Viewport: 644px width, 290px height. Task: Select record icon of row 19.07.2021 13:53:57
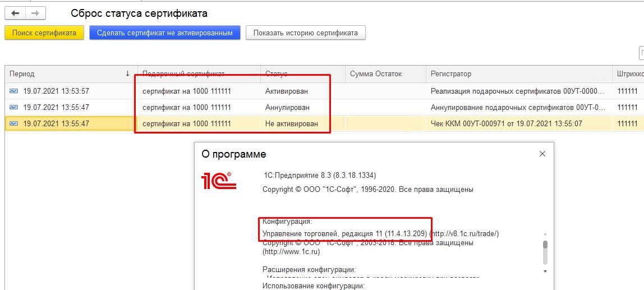tap(13, 91)
